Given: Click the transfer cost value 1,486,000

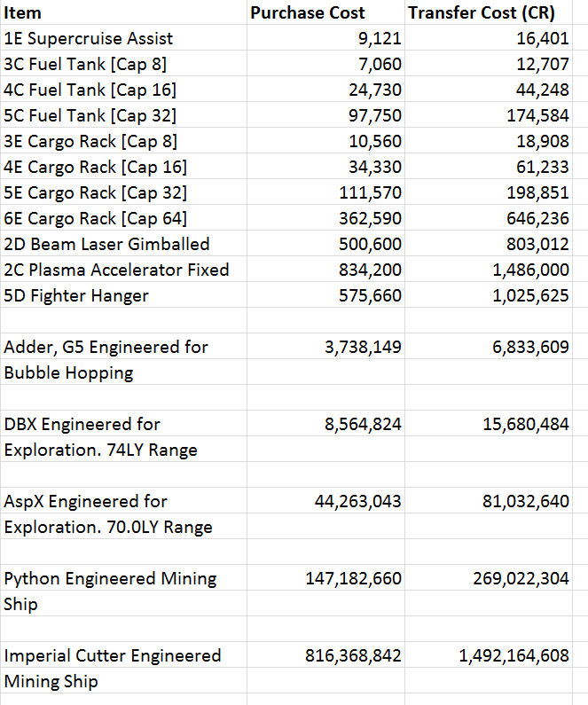Looking at the screenshot, I should click(530, 270).
